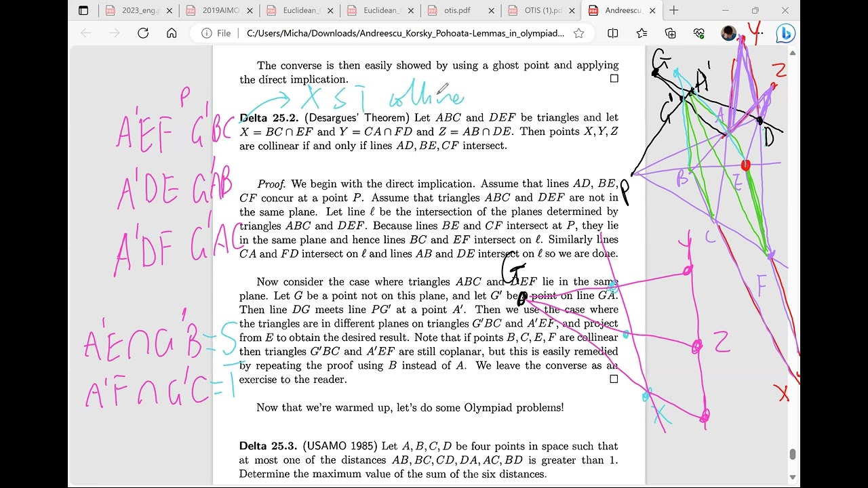Click the end-of-proof square after 'direct implication'
The image size is (868, 488).
pyautogui.click(x=614, y=79)
